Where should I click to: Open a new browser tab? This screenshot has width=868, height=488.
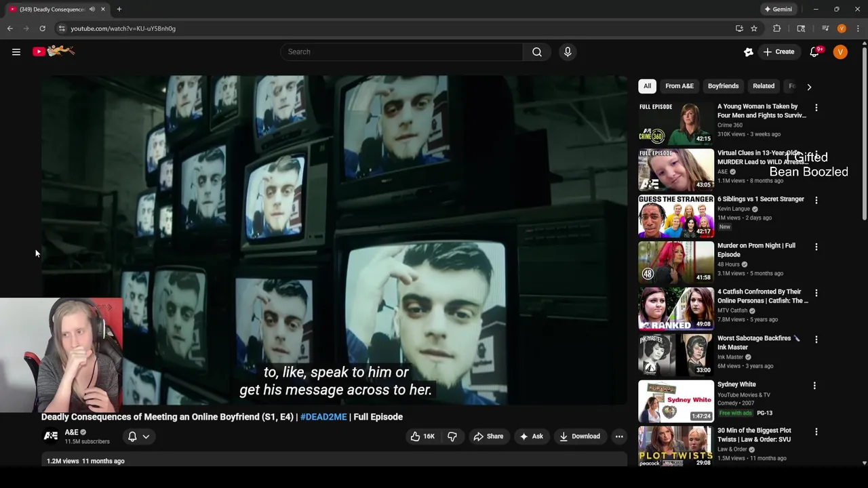[119, 9]
